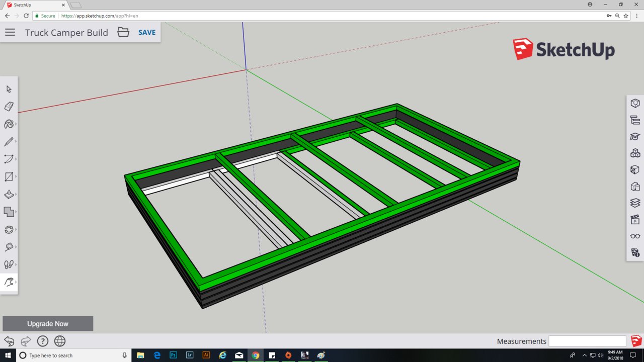The image size is (644, 362).
Task: Select the Arc tool
Action: 9,159
